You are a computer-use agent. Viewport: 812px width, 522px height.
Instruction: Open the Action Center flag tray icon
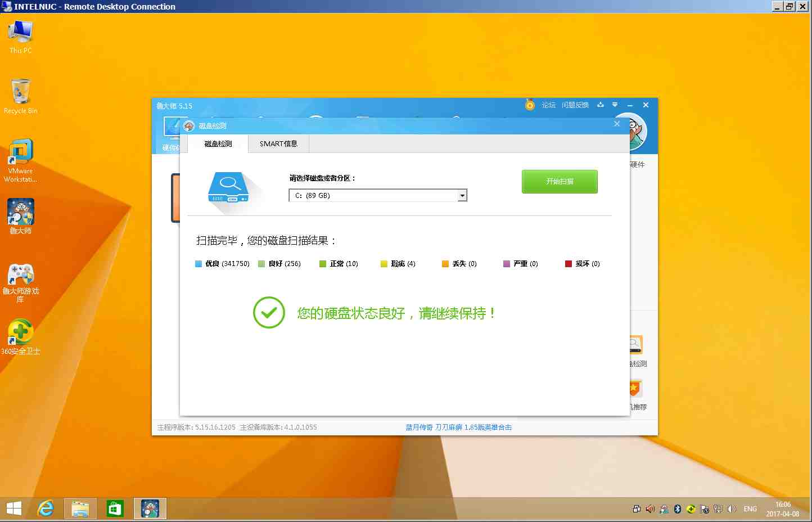(x=705, y=509)
